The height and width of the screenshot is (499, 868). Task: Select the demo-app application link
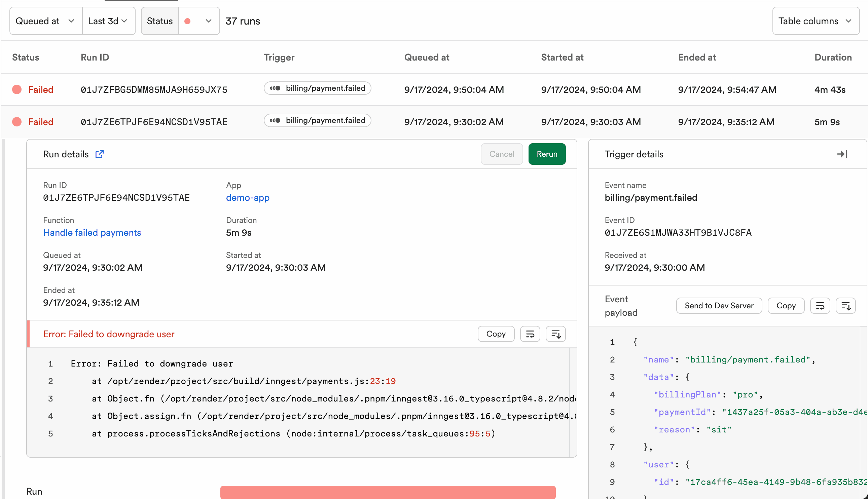(x=247, y=198)
